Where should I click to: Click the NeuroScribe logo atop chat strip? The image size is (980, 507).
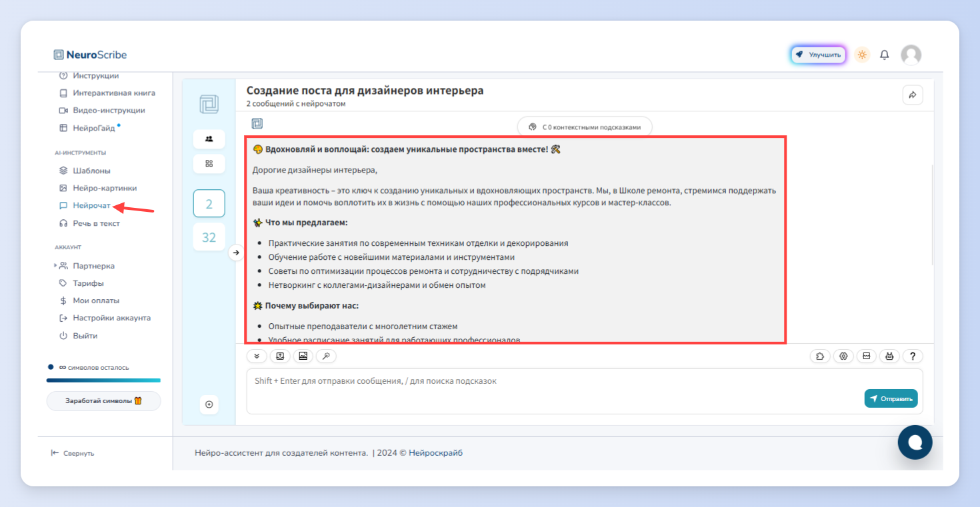click(x=209, y=105)
